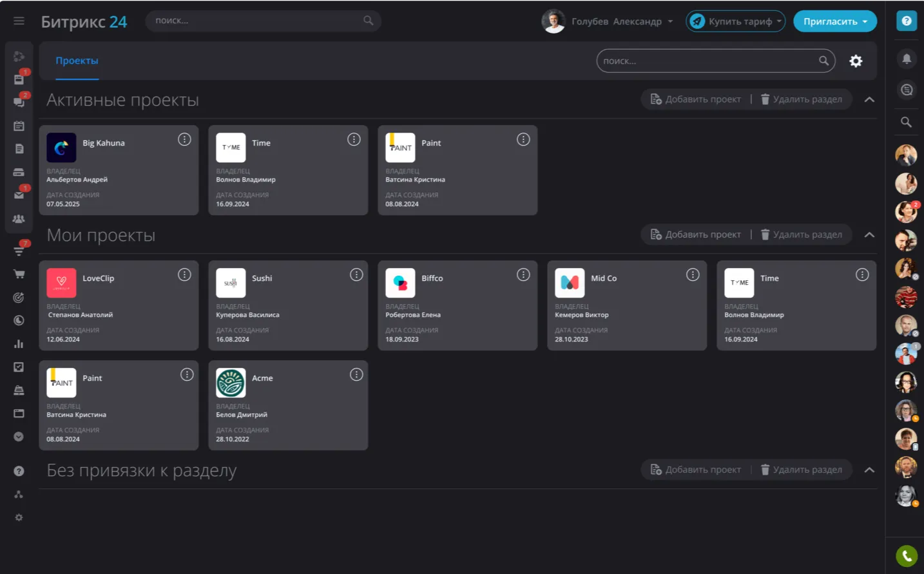The height and width of the screenshot is (574, 924).
Task: Open the bar chart analytics sidebar icon
Action: pyautogui.click(x=19, y=343)
